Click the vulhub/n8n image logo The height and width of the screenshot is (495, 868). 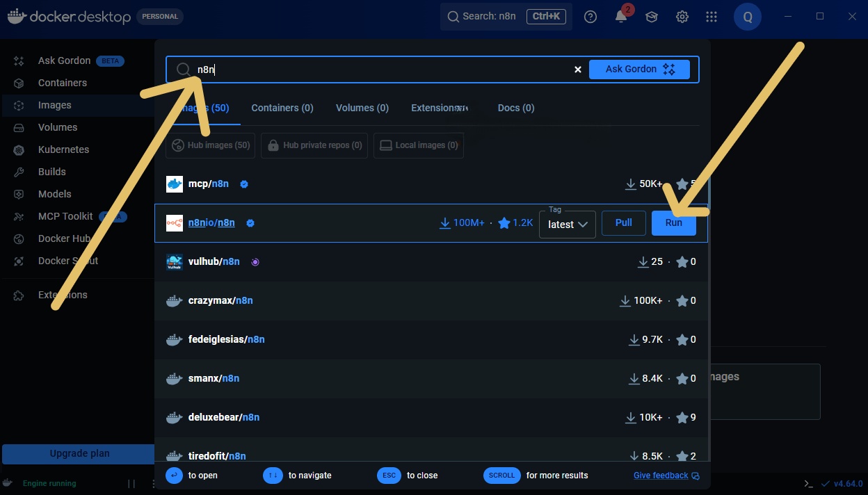(175, 262)
